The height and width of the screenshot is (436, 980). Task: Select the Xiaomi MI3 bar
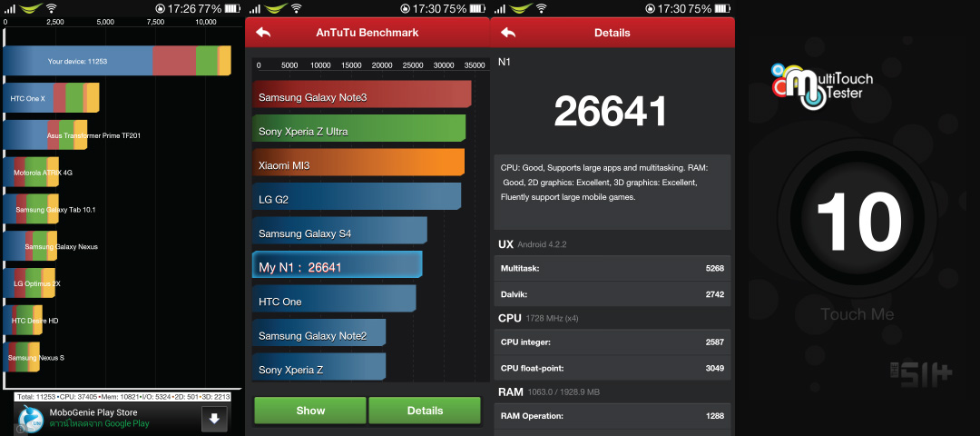358,162
